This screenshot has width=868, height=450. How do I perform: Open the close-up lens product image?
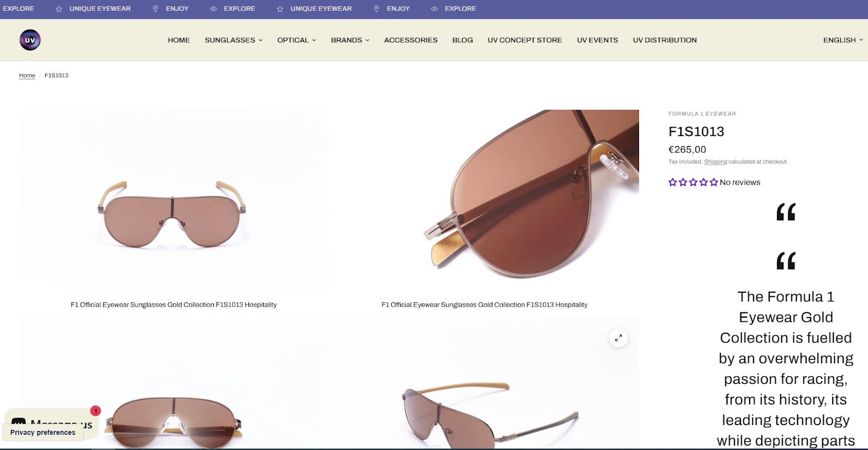484,202
